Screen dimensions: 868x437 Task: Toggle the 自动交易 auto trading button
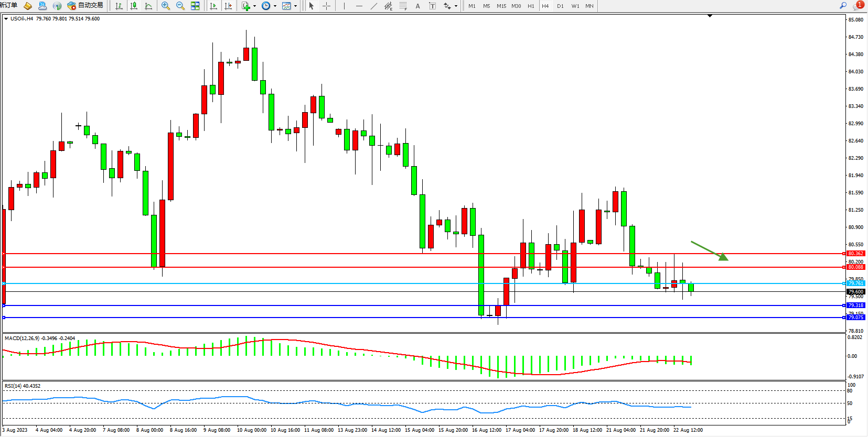[x=85, y=6]
